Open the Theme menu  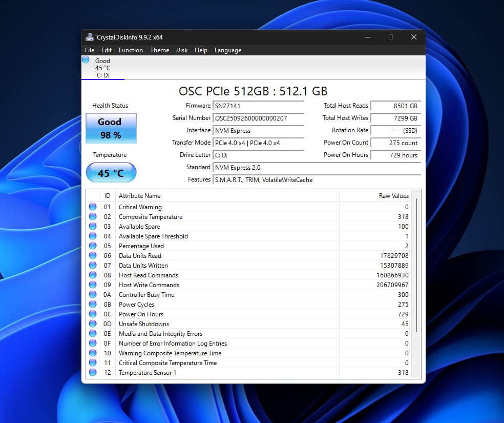[x=159, y=50]
